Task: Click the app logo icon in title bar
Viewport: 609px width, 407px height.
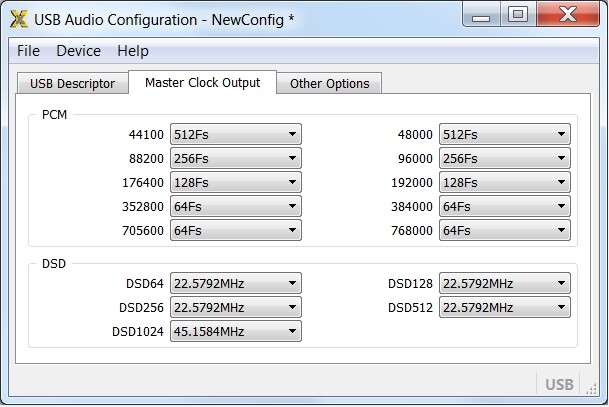Action: click(x=18, y=17)
